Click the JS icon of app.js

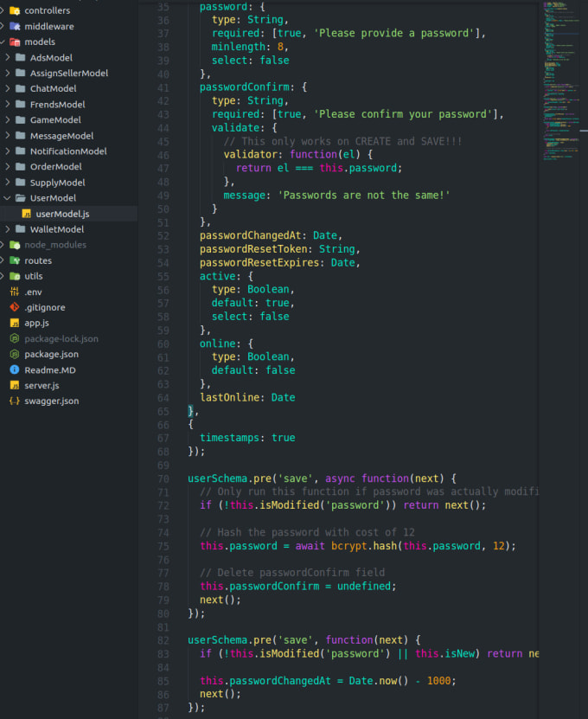click(x=15, y=323)
